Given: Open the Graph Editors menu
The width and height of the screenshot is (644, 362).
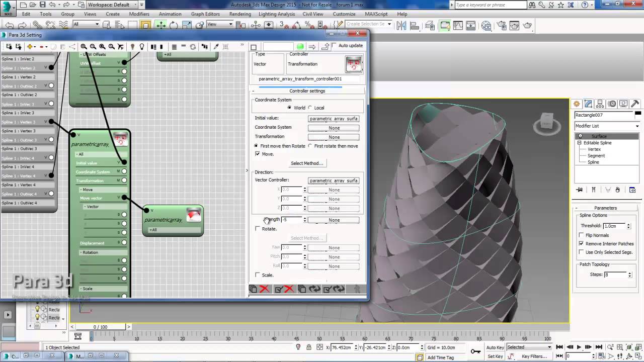Looking at the screenshot, I should pyautogui.click(x=205, y=14).
